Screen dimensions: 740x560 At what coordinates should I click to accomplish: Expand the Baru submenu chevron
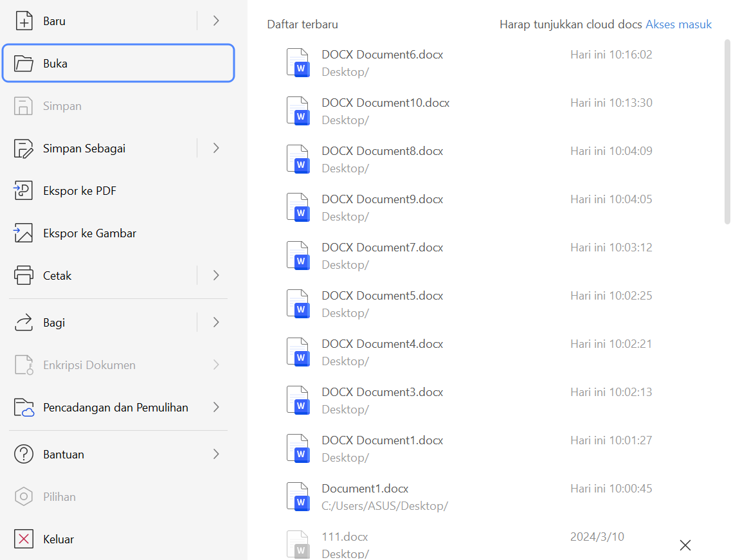(215, 21)
